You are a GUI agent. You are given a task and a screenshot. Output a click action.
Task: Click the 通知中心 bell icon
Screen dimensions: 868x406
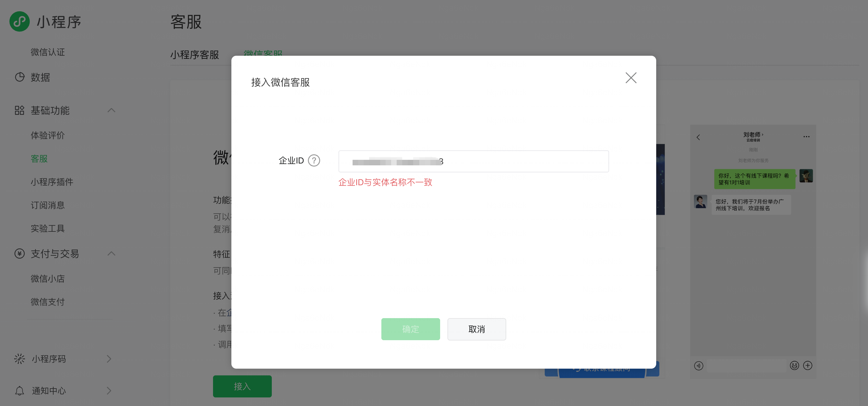[20, 390]
